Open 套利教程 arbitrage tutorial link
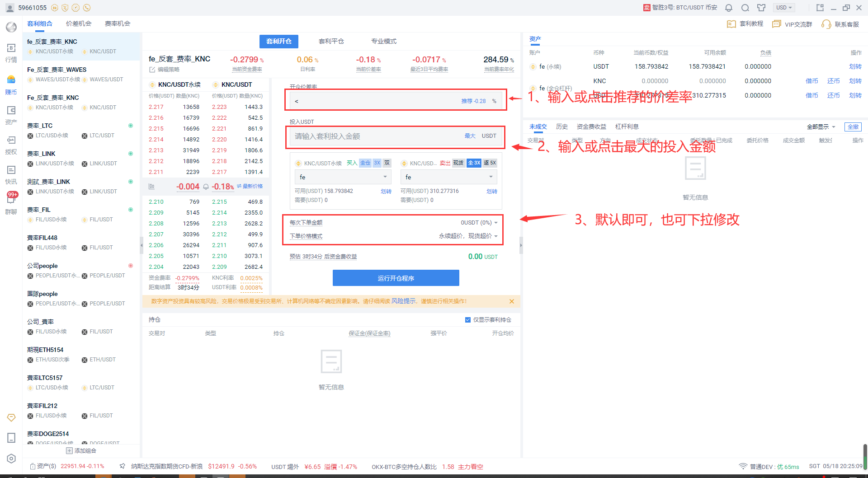This screenshot has height=478, width=868. 745,24
